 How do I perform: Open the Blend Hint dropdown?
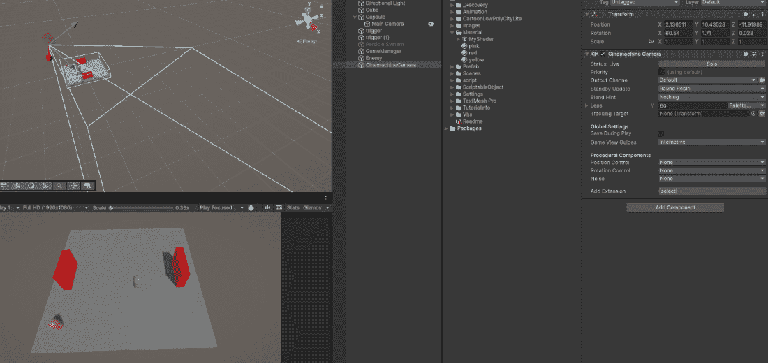(712, 97)
